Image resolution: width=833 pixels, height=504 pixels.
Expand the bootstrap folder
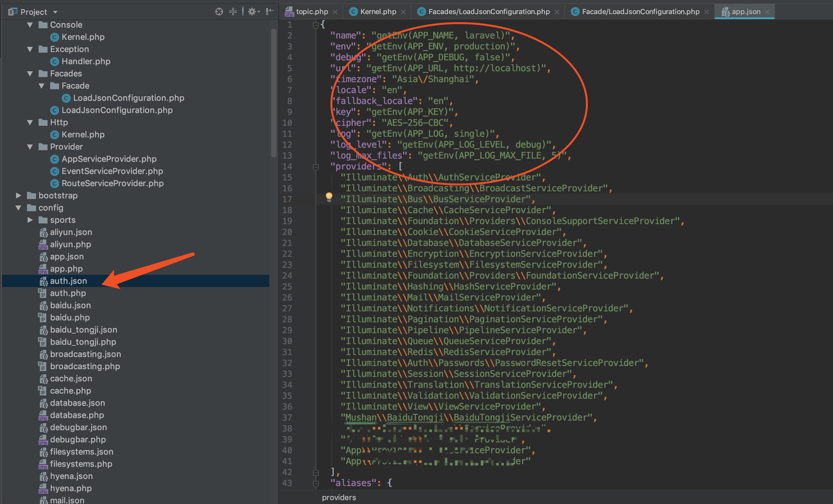click(19, 196)
